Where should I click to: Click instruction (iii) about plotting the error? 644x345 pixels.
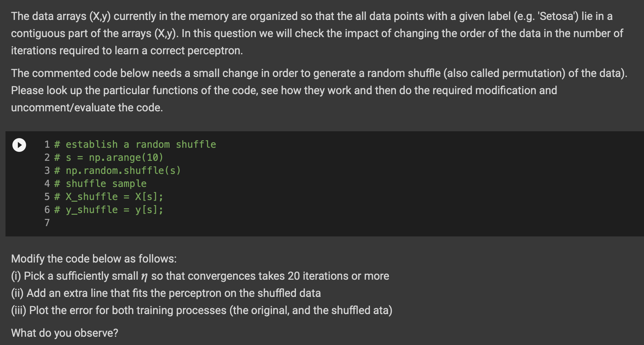[x=202, y=310]
